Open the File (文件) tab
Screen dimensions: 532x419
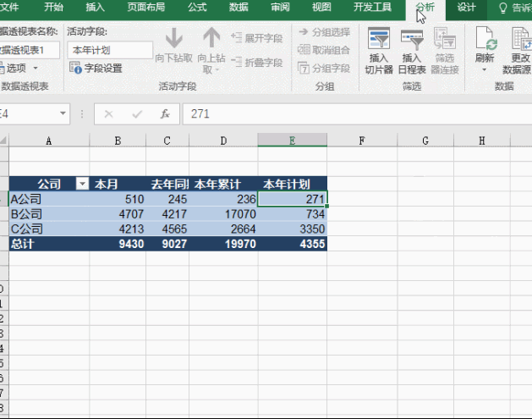coord(8,7)
